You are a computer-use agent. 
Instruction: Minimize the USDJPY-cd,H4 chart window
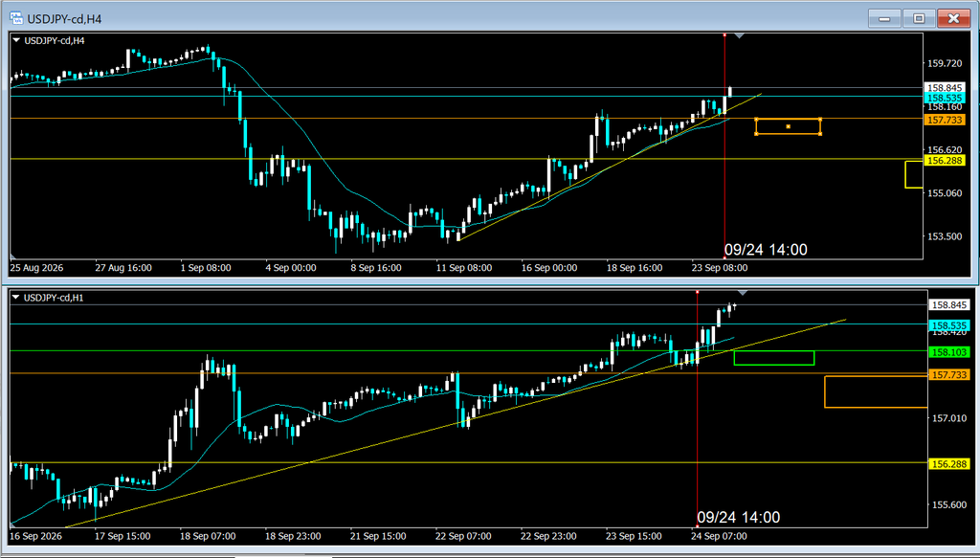coord(884,19)
